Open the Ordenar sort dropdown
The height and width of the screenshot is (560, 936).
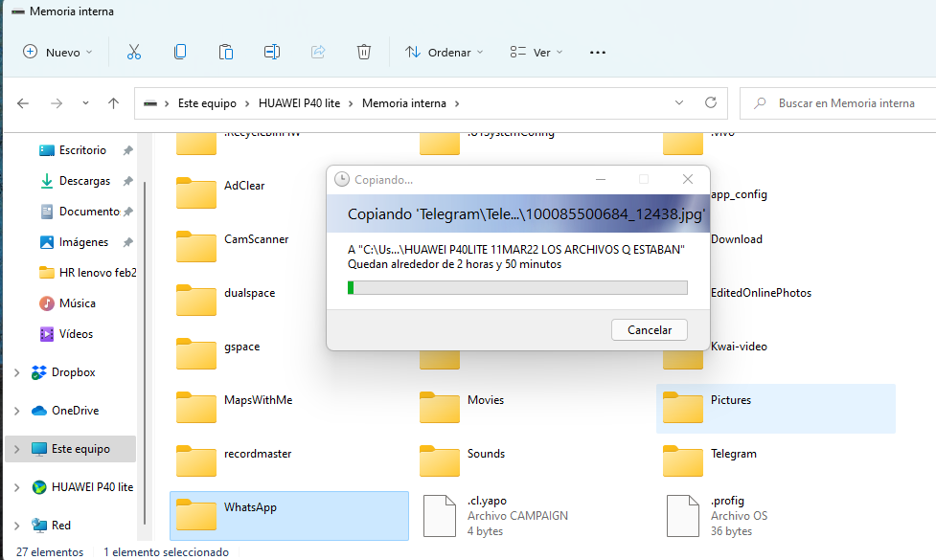point(445,52)
